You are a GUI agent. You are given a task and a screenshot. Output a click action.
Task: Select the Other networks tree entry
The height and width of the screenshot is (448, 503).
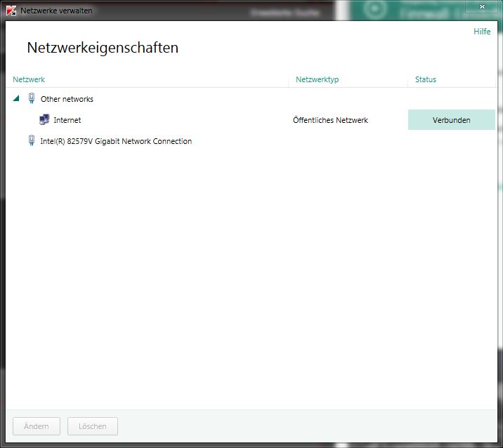coord(67,99)
